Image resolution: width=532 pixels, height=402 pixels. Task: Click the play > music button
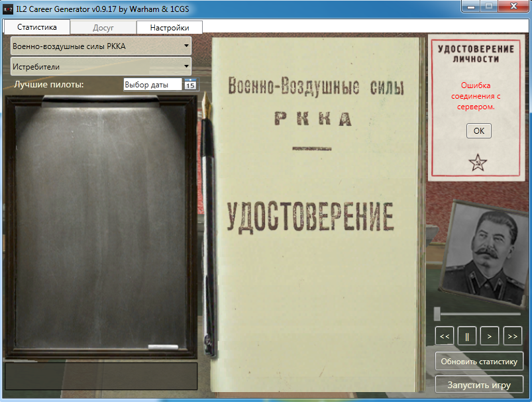pos(490,336)
